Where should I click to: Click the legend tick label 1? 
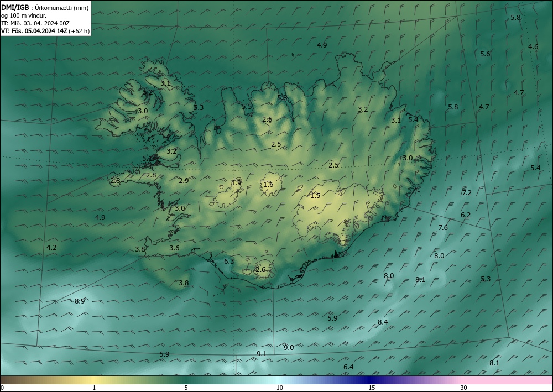[x=94, y=388]
